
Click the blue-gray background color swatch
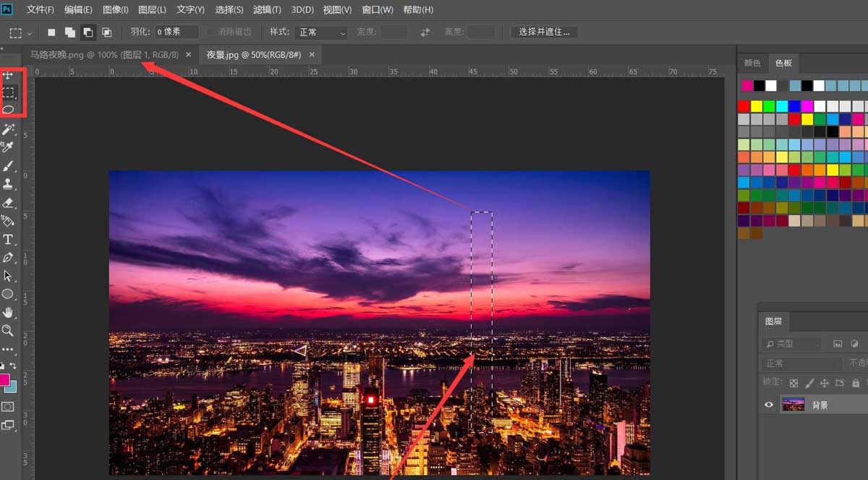click(x=12, y=387)
